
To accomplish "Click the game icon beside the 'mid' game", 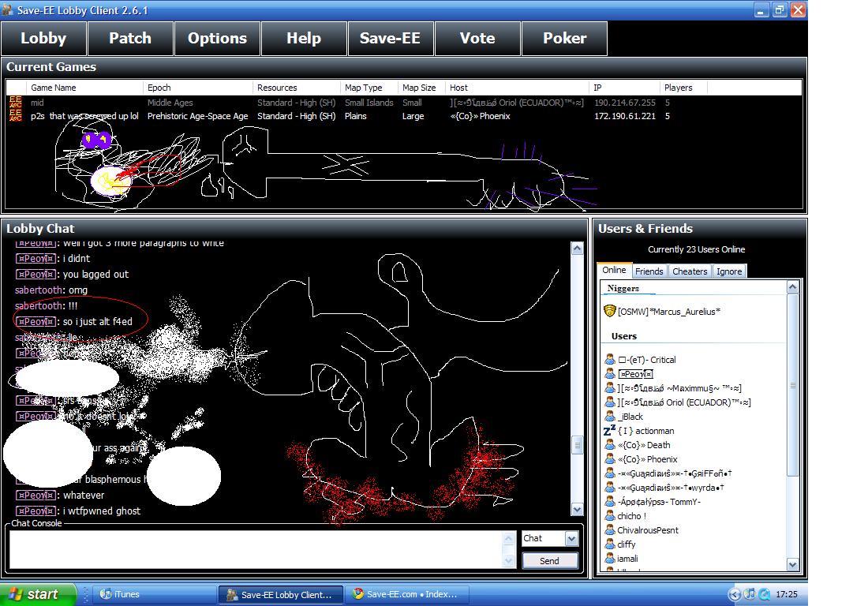I will [x=16, y=103].
